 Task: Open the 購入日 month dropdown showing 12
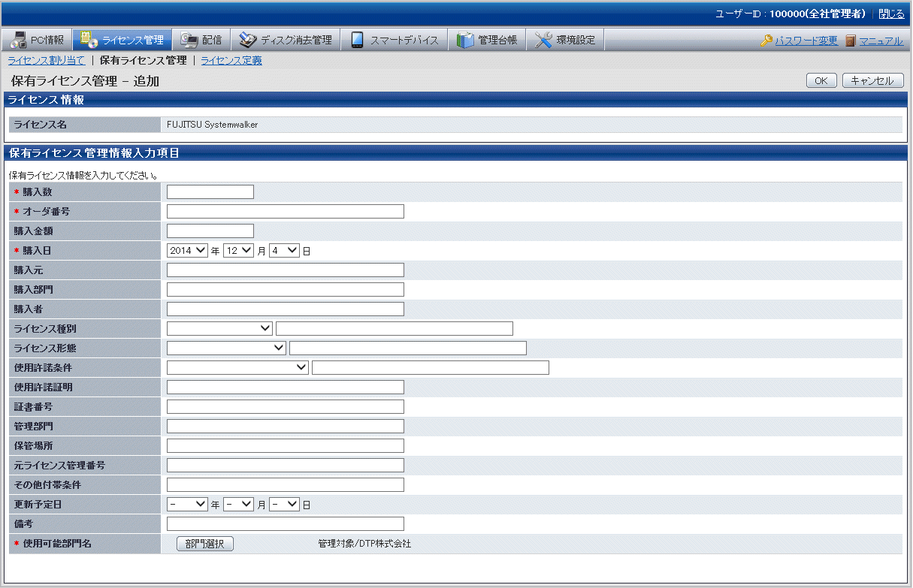[238, 251]
